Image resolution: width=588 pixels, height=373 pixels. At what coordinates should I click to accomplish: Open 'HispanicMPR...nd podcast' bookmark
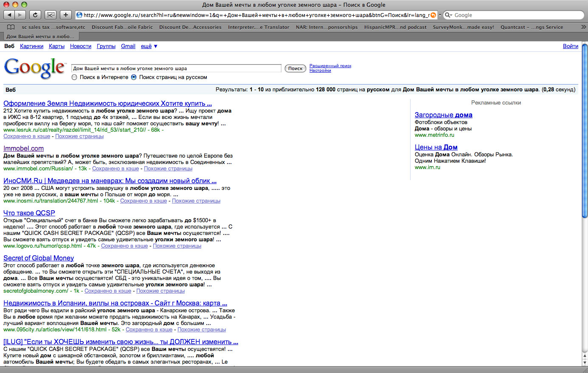pyautogui.click(x=395, y=27)
